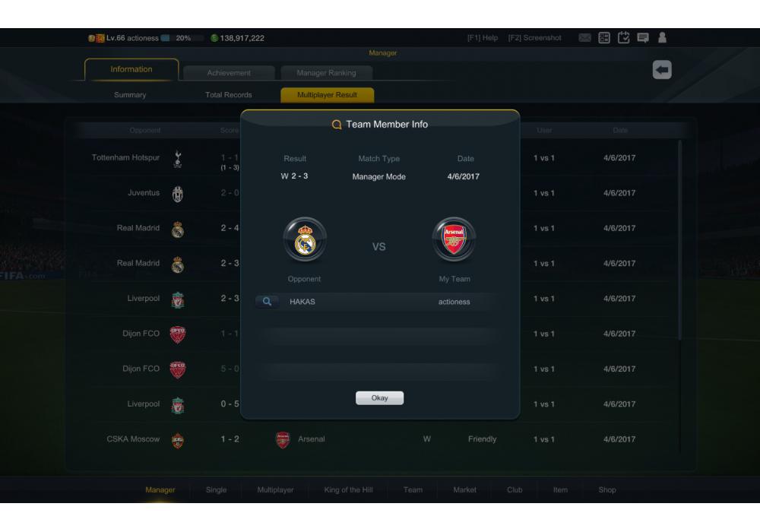Click the Real Madrid opponent crest
Viewport: 760px width, 532px height.
point(305,239)
